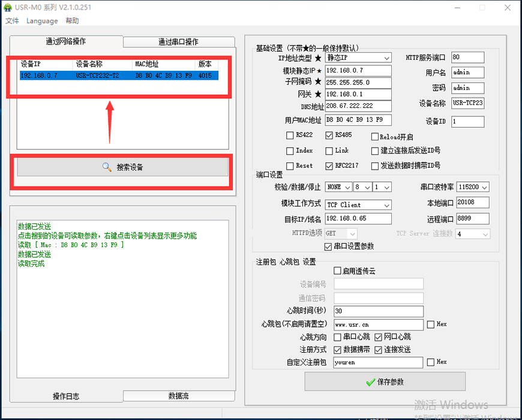Switch to the 通过串口操作 tab
The height and width of the screenshot is (420, 522).
(x=178, y=42)
